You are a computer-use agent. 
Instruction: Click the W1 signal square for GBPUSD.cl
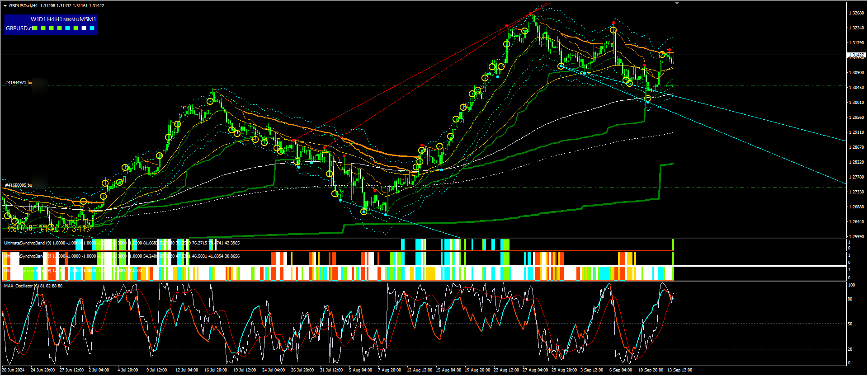[x=35, y=28]
